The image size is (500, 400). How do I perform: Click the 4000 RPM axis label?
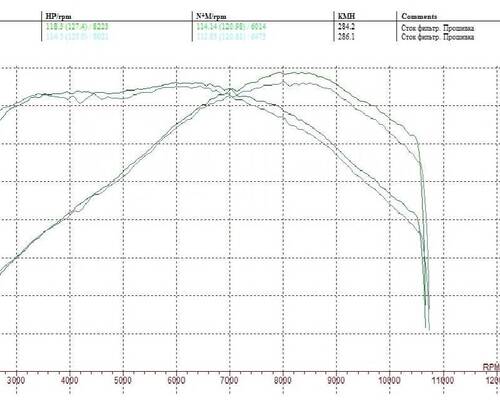coord(70,380)
